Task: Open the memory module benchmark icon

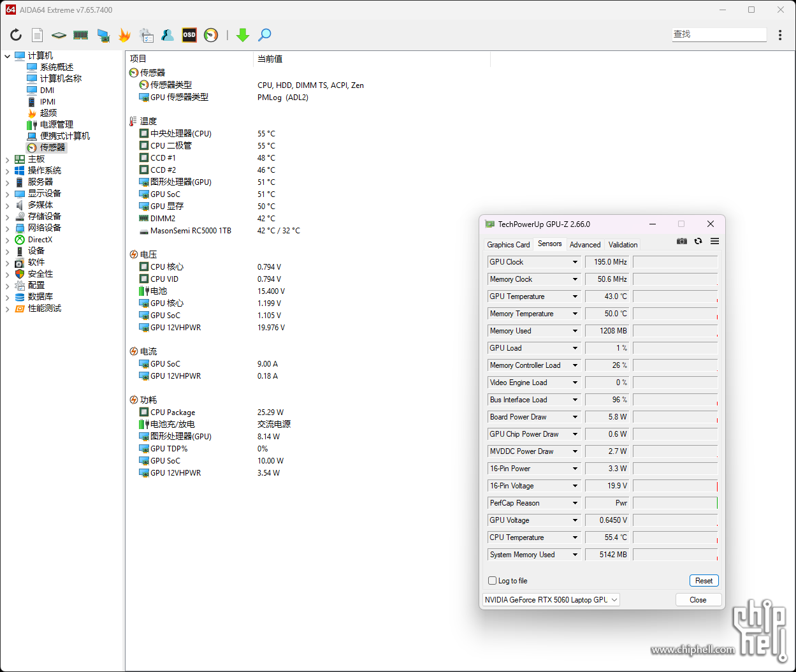Action: click(x=80, y=35)
